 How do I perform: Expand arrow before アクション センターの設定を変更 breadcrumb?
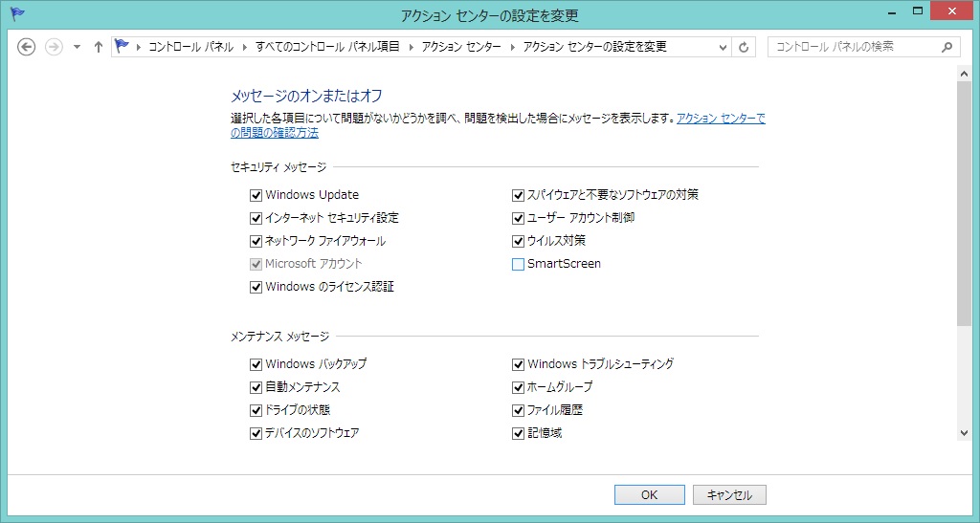[x=513, y=47]
